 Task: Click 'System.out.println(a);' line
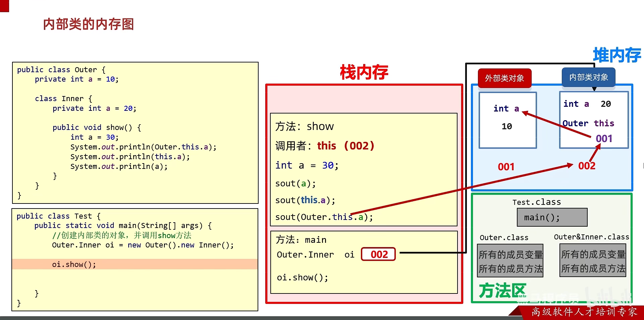click(119, 167)
